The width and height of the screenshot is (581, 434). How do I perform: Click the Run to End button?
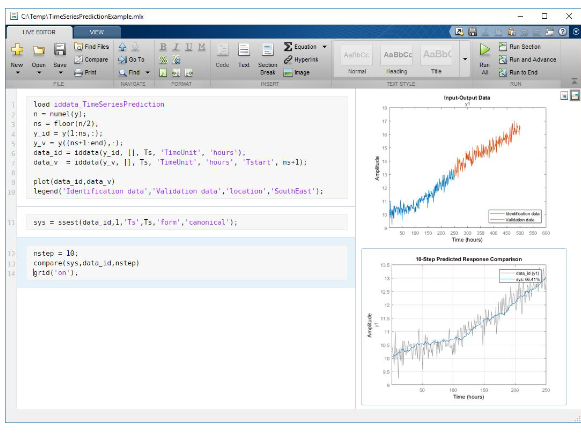pyautogui.click(x=518, y=72)
